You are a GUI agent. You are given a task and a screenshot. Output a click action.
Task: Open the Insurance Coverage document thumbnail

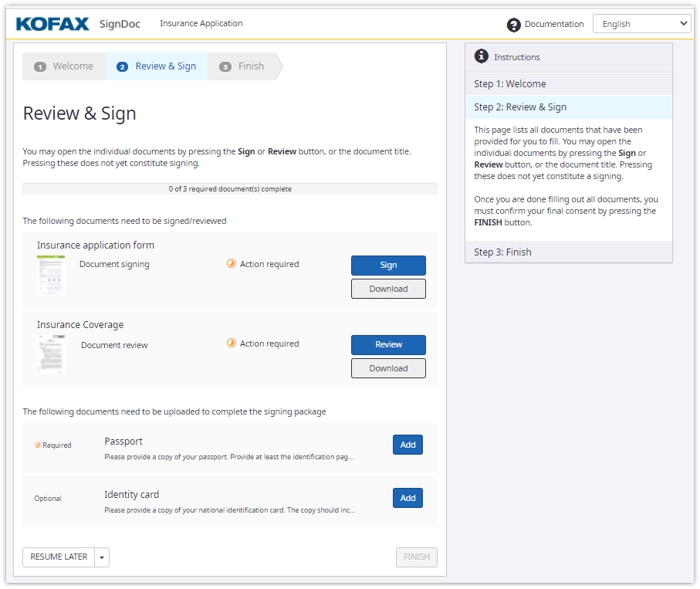pyautogui.click(x=51, y=354)
